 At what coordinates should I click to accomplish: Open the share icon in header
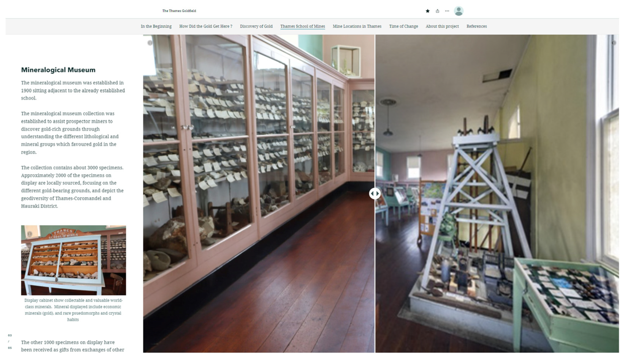[x=437, y=11]
